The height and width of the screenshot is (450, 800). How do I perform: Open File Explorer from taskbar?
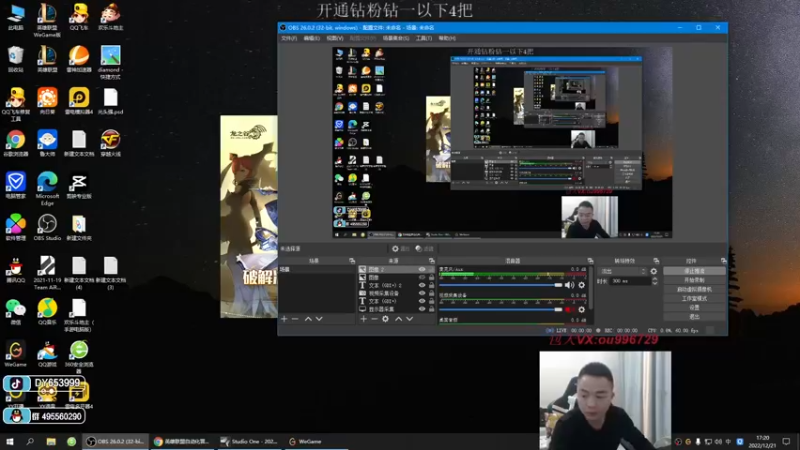[x=51, y=441]
